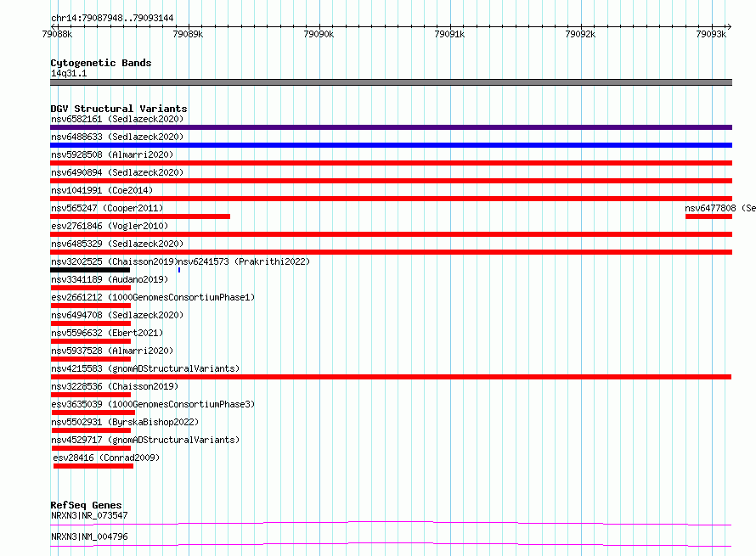Click the red nsv6490894 variant bar
Image resolution: width=756 pixels, height=556 pixels.
coord(391,181)
